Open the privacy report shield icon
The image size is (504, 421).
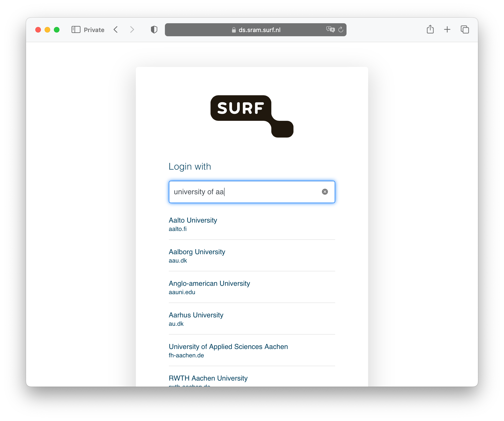[154, 30]
